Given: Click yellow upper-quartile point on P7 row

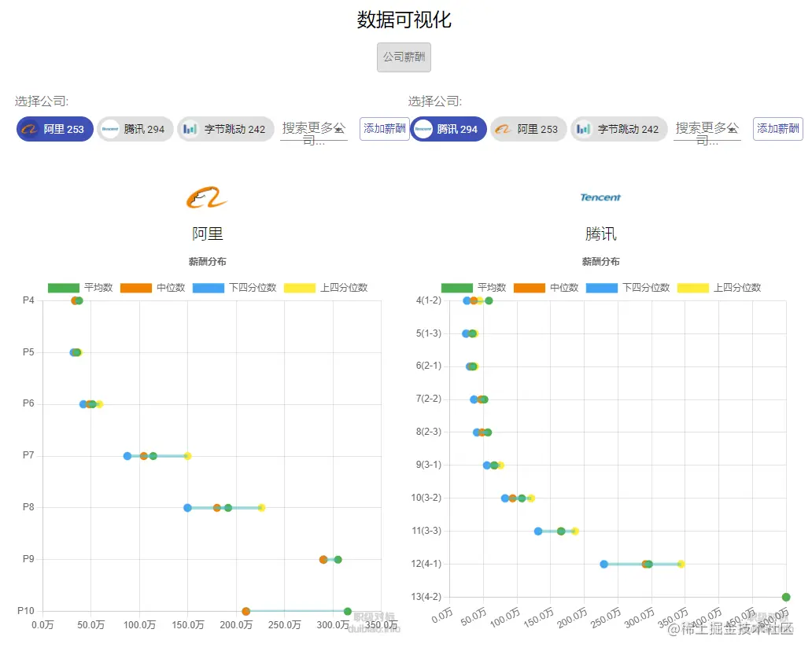Looking at the screenshot, I should (187, 456).
